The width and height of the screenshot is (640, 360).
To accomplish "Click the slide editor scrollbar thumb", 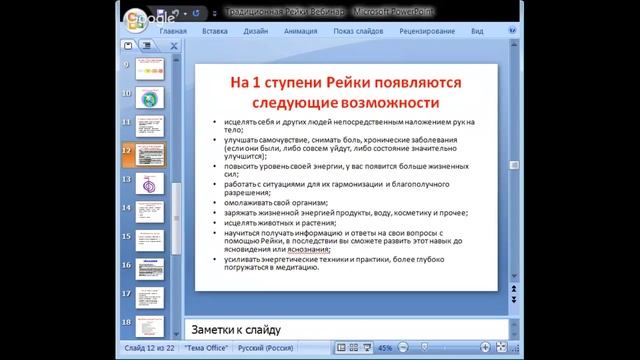I will [x=514, y=165].
